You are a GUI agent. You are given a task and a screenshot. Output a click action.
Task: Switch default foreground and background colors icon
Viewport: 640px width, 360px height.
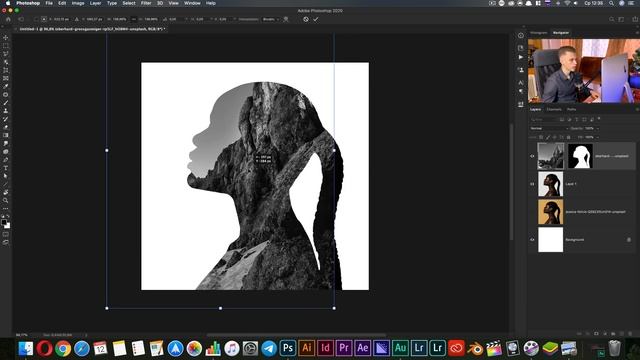tap(3, 216)
